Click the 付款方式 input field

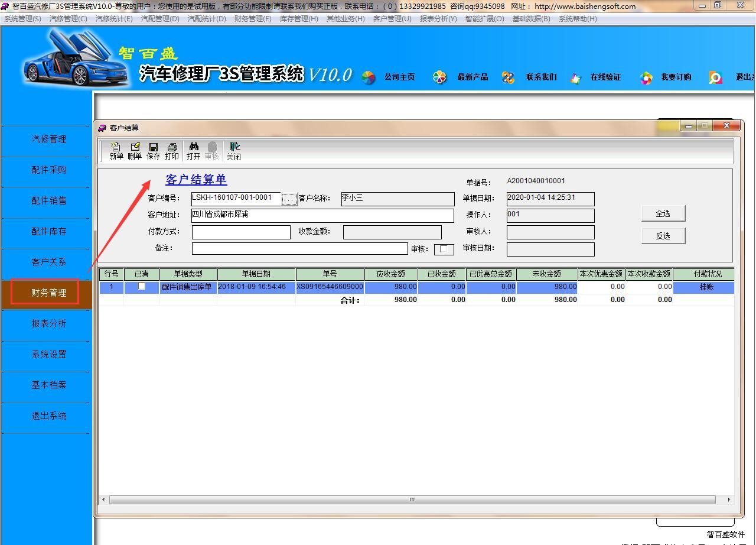coord(241,232)
